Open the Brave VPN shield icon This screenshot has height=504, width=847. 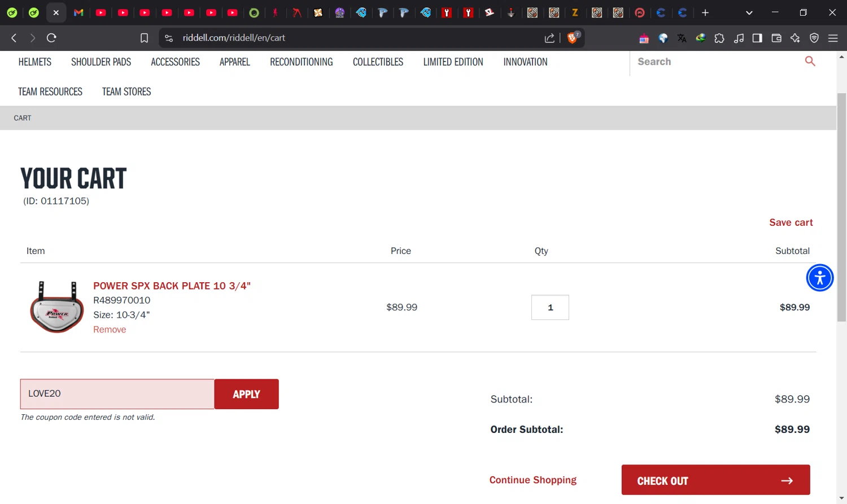click(814, 38)
